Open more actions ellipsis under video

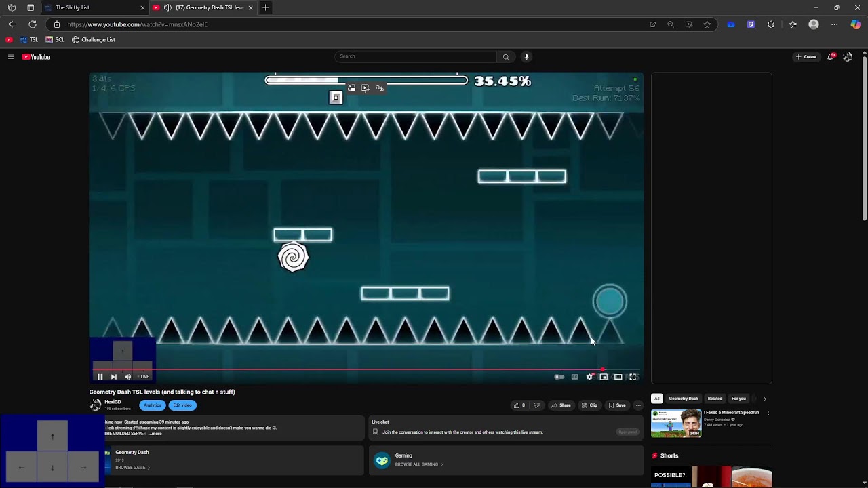[638, 405]
